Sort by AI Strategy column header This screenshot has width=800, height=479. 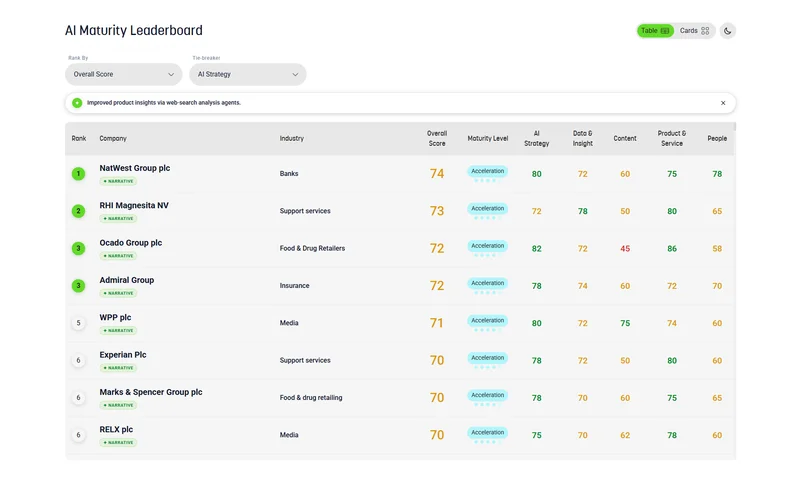536,138
